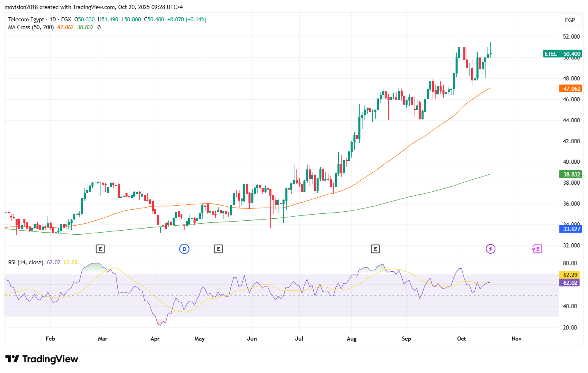Open the pink upcoming earnings icon
The image size is (588, 373).
(537, 249)
